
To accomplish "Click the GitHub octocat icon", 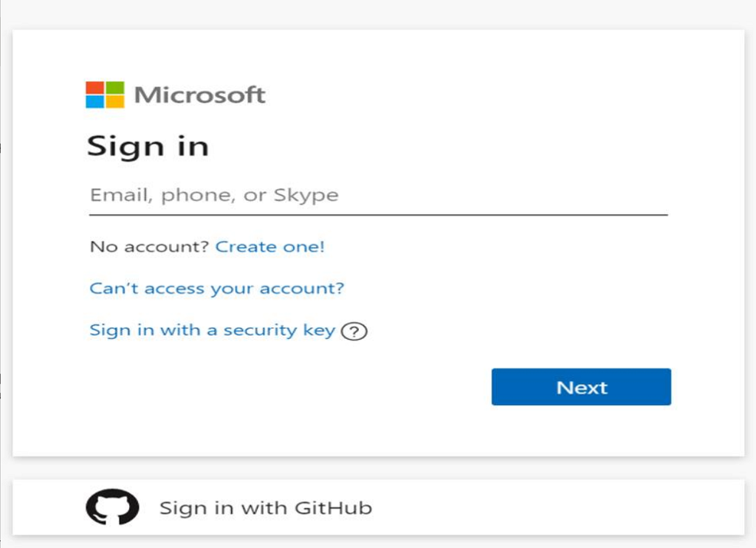I will click(x=112, y=507).
